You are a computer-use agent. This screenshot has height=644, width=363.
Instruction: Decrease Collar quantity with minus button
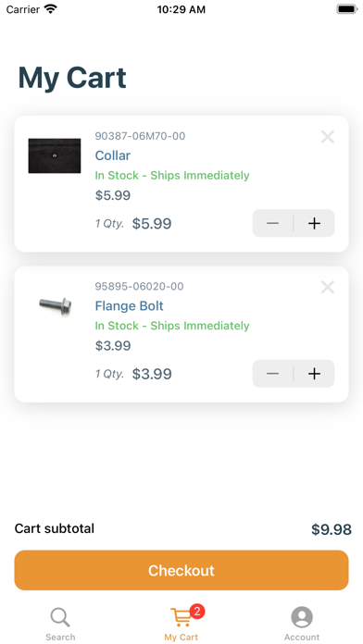(x=272, y=223)
